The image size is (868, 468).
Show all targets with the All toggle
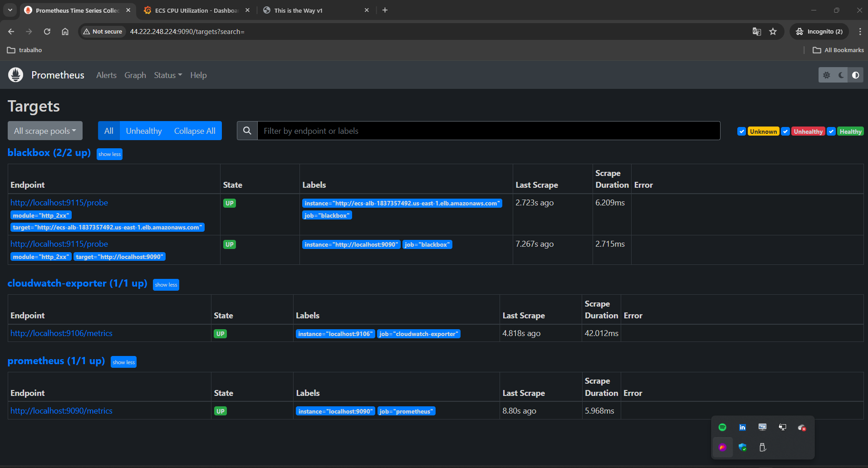(x=109, y=131)
